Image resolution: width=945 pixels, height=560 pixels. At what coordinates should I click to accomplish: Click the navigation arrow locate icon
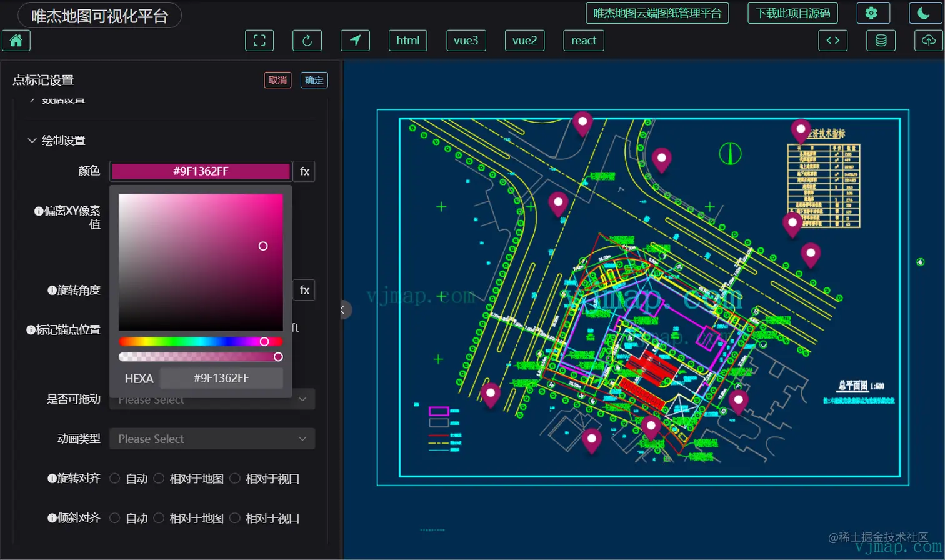tap(355, 41)
